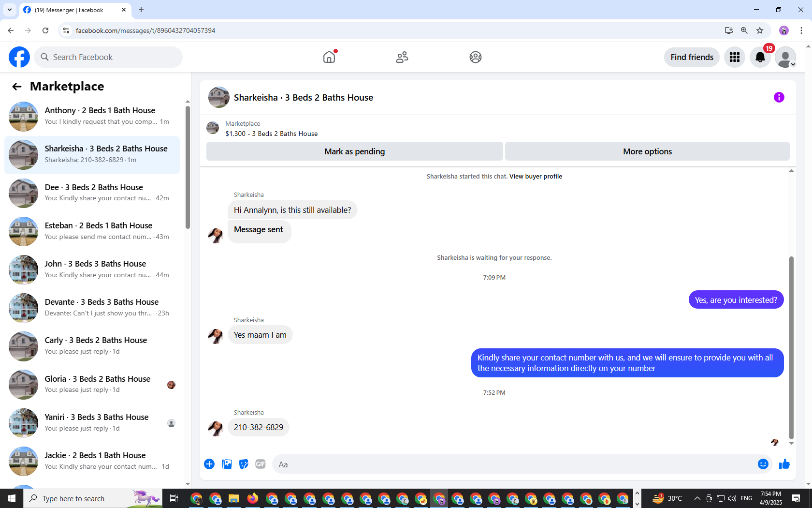Screen dimensions: 812x508
Task: Open Task View on the taskbar
Action: pos(174,498)
